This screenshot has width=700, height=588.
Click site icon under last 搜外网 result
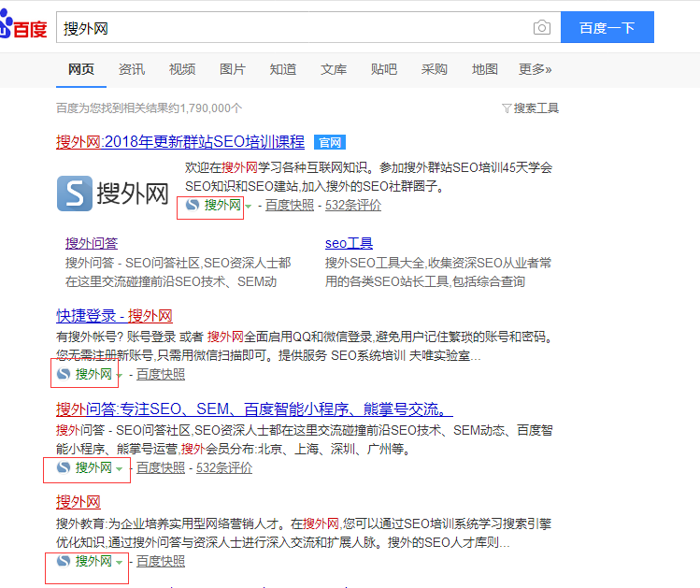64,561
